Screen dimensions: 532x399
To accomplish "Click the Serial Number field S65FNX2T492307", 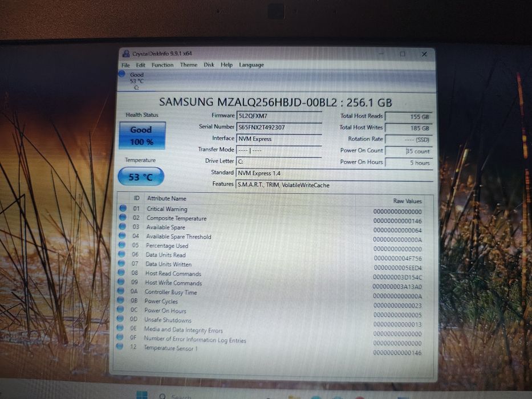I will (x=279, y=127).
